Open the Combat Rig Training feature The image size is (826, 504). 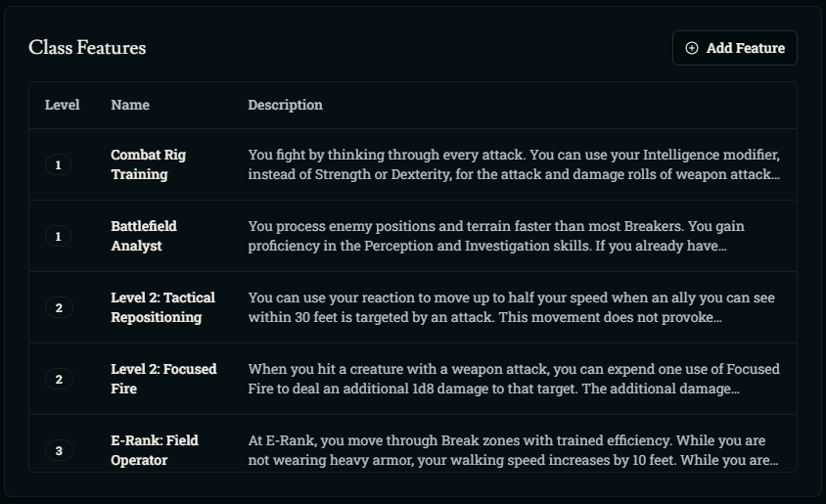tap(148, 164)
